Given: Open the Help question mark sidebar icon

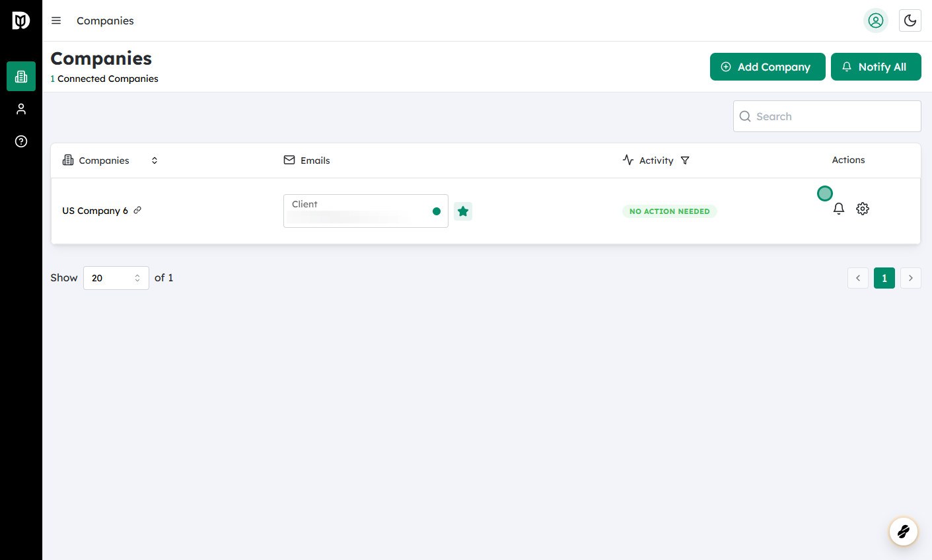Looking at the screenshot, I should [x=20, y=141].
